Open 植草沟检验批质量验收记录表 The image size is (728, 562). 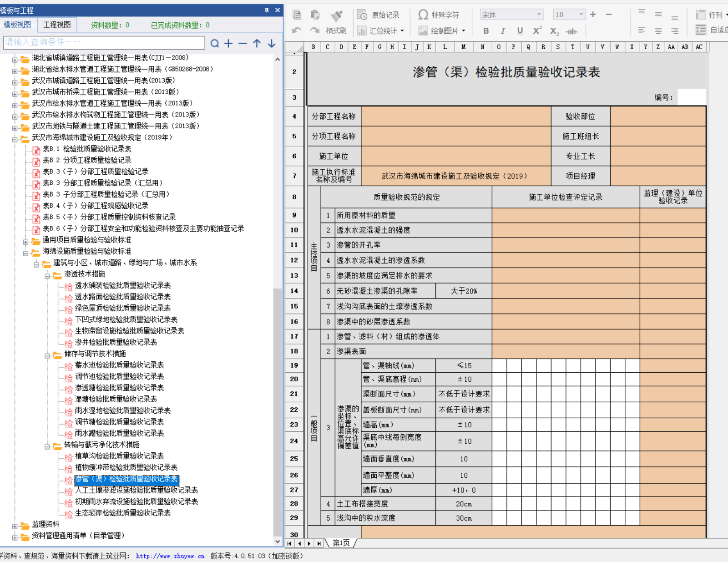(119, 456)
